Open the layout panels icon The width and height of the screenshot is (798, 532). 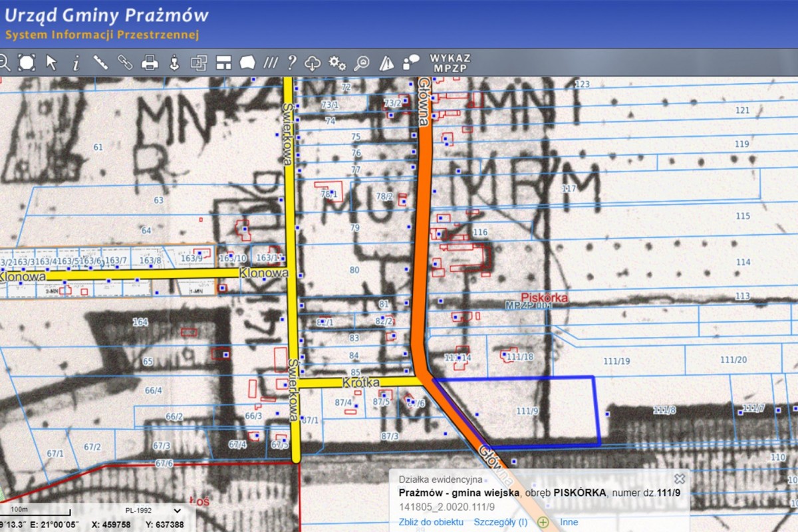coord(223,63)
